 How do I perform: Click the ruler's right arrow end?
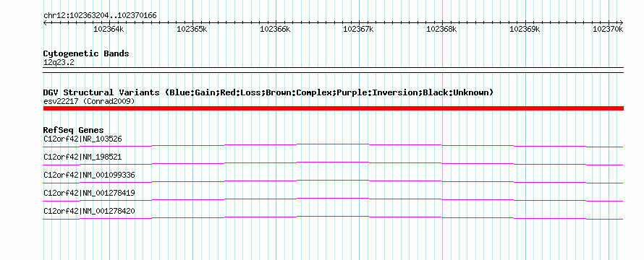622,22
